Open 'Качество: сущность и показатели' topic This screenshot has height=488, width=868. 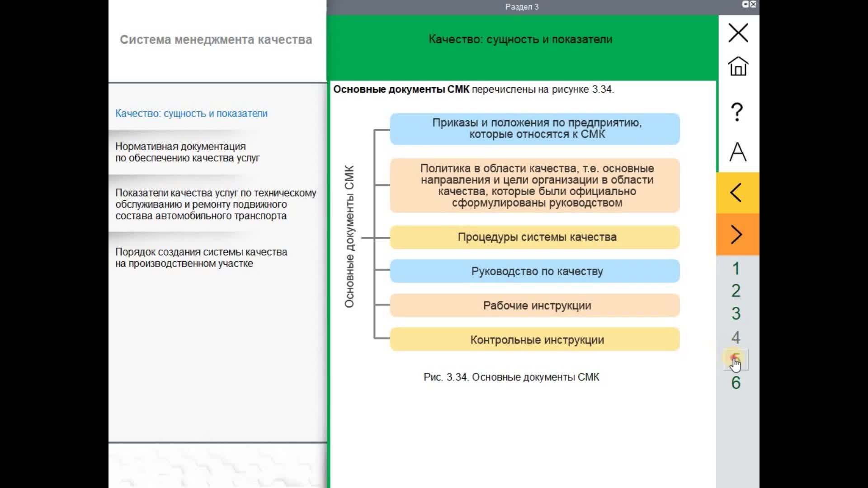(191, 113)
